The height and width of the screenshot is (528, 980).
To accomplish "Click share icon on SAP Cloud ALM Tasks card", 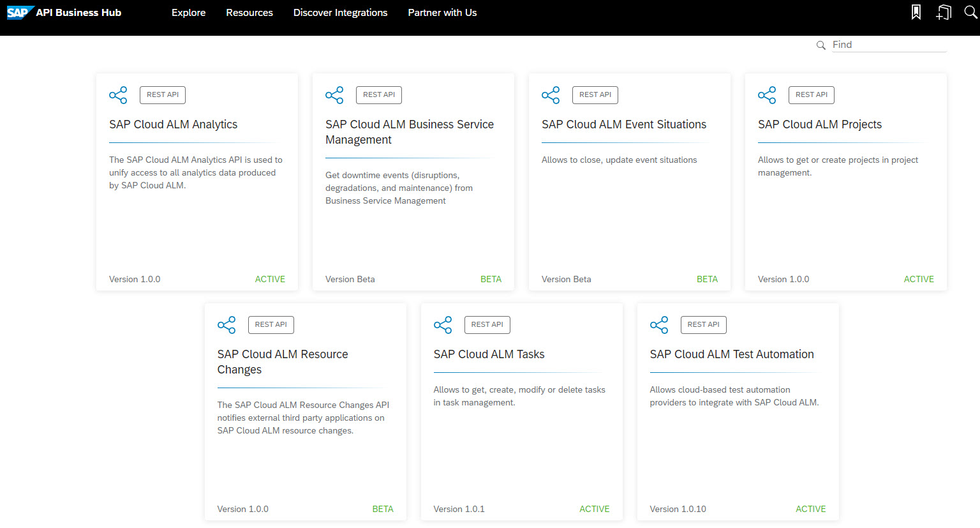I will [x=443, y=325].
